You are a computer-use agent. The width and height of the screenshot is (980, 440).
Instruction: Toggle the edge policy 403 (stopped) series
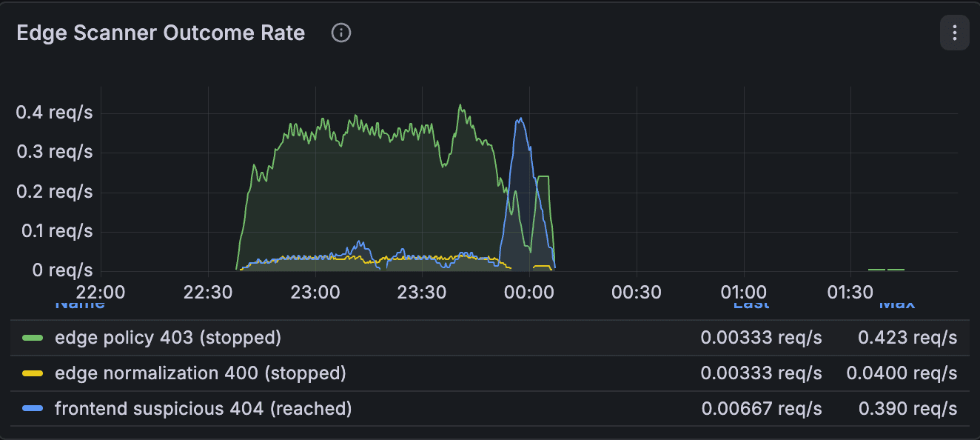(168, 338)
